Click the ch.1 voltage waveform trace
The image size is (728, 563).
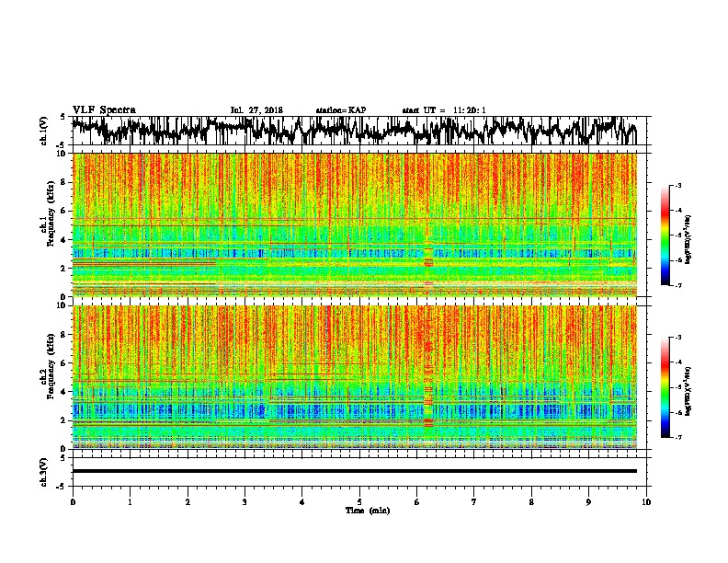[354, 131]
